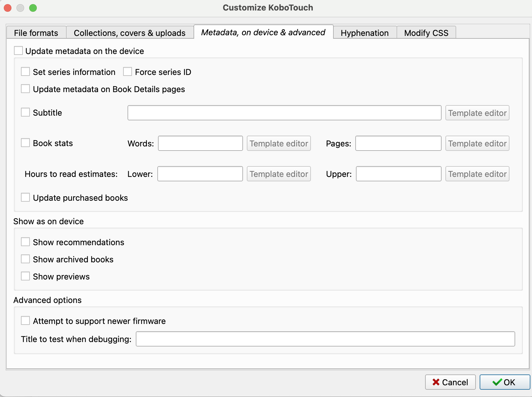Click the Cancel button with red X
Viewport: 532px width, 397px height.
click(x=450, y=382)
